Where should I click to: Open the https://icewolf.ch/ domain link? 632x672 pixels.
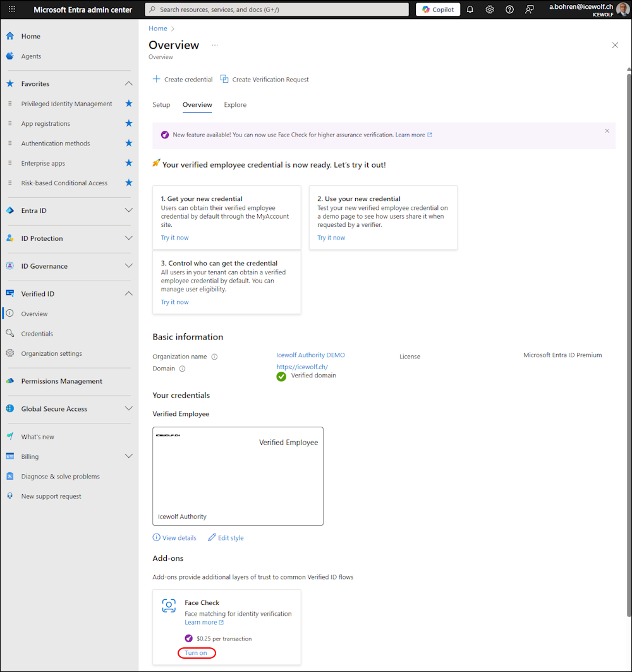[302, 367]
